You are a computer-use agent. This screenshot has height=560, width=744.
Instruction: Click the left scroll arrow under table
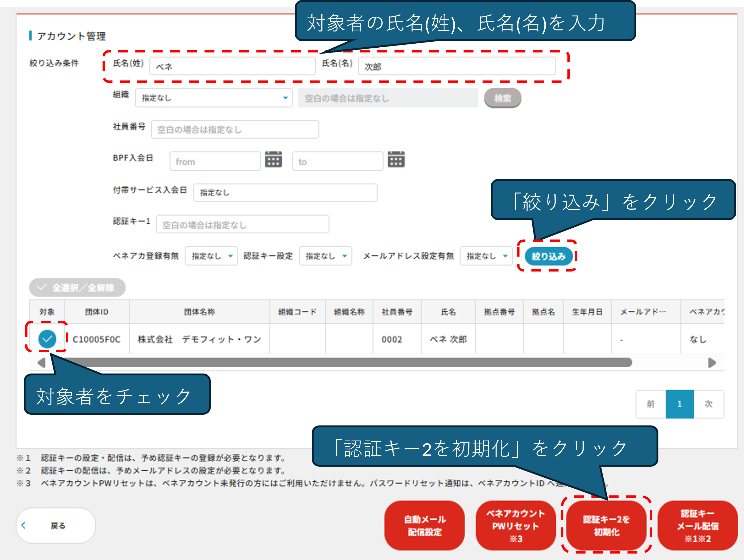click(41, 362)
